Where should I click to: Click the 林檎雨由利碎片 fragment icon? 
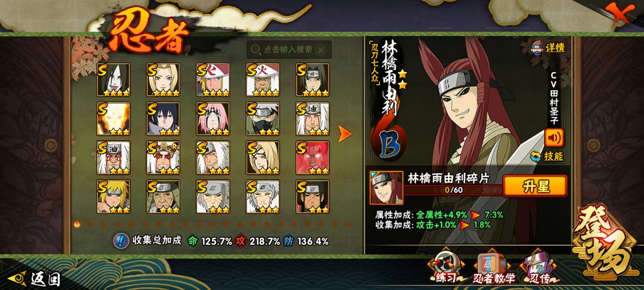[386, 188]
